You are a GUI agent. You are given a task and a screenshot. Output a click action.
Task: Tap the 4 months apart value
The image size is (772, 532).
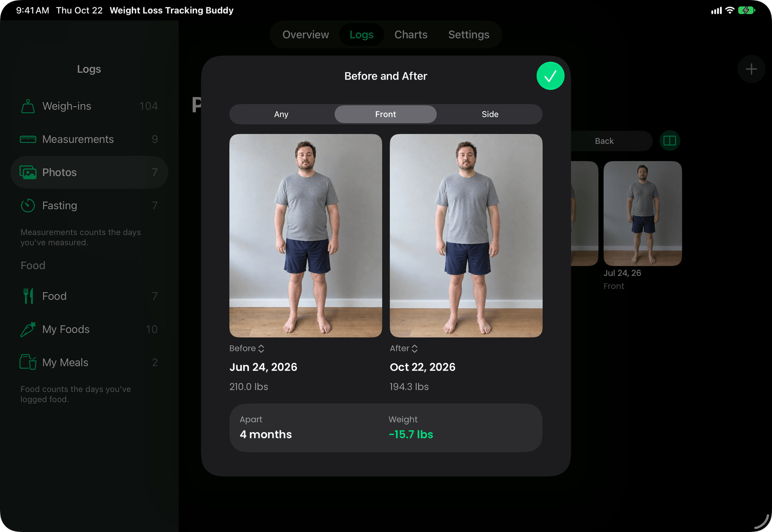(x=266, y=435)
